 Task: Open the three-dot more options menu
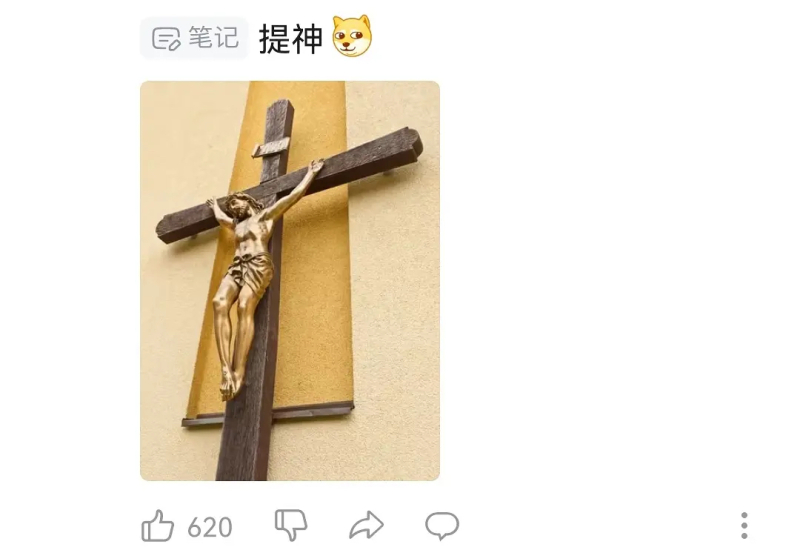coord(744,526)
